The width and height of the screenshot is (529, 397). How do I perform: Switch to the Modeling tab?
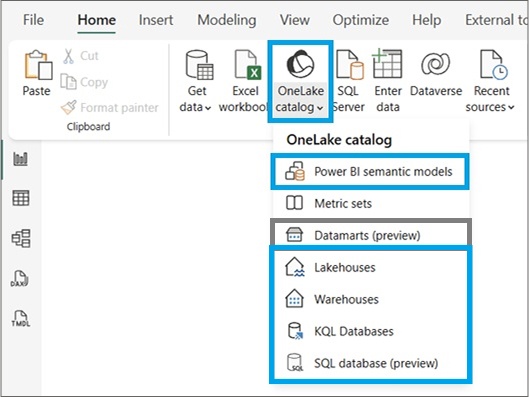[227, 20]
